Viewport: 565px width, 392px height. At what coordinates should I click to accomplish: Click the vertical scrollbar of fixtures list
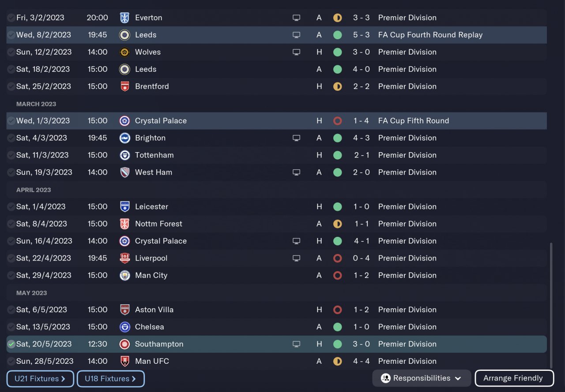(x=550, y=304)
